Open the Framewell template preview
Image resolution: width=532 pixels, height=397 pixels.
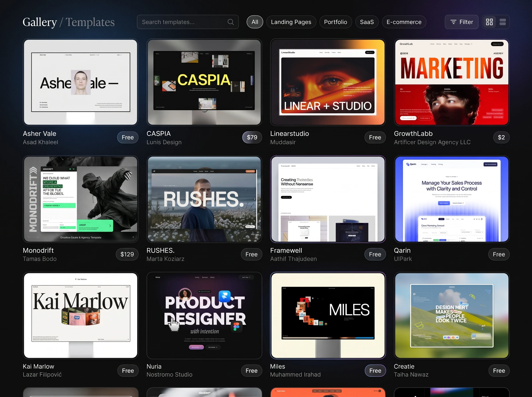click(x=328, y=199)
